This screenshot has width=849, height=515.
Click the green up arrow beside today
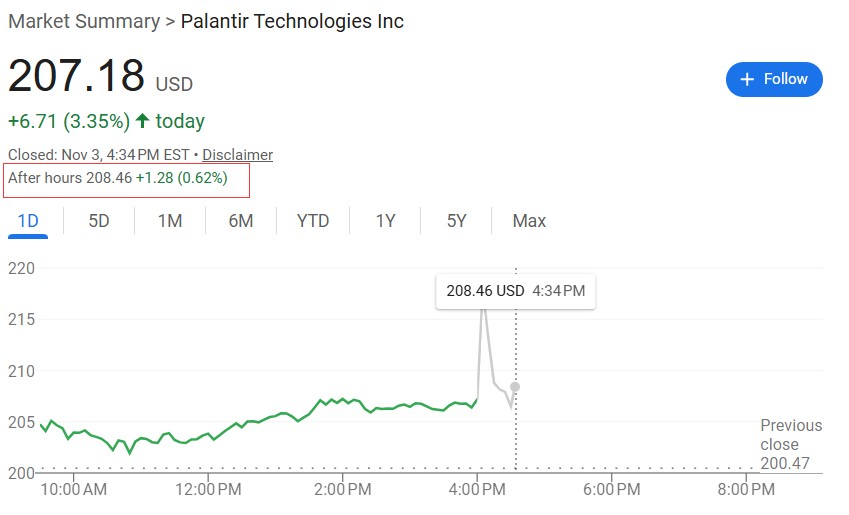[143, 122]
